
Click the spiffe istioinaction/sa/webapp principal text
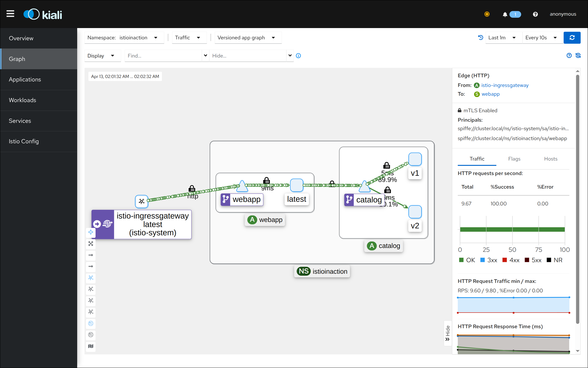point(512,138)
